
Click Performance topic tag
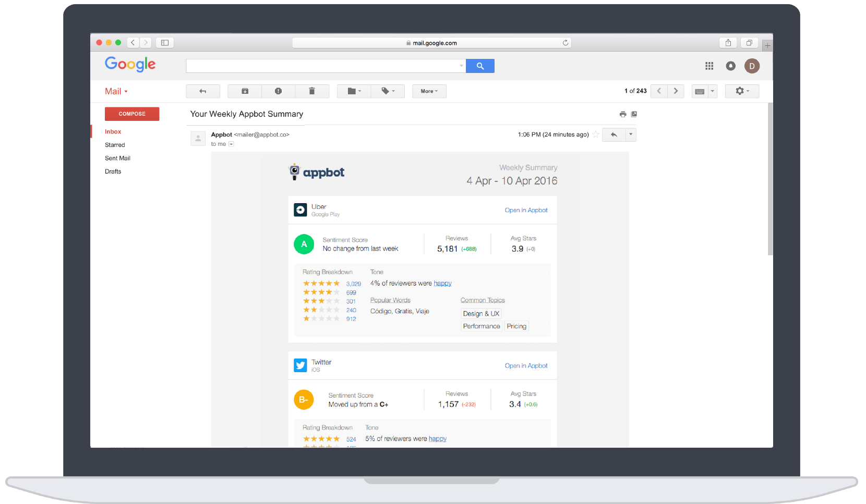[482, 326]
